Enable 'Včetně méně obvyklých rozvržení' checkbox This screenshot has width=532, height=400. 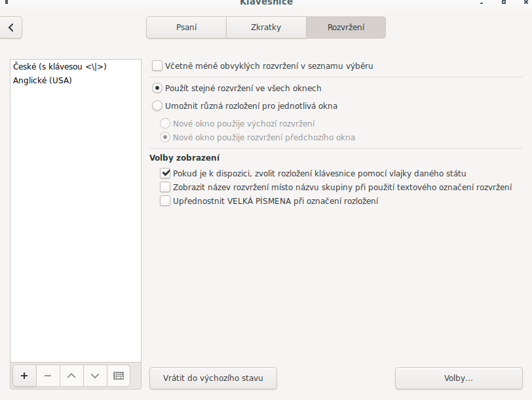(x=157, y=66)
